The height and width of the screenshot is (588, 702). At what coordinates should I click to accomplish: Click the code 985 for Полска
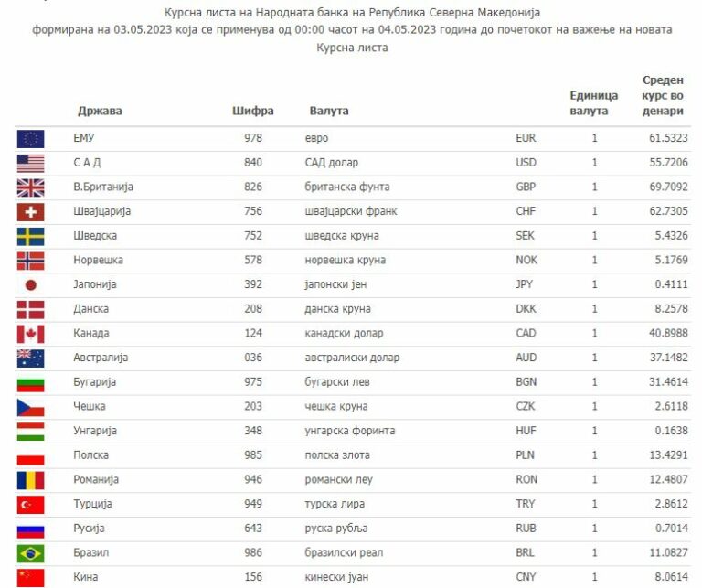click(x=253, y=455)
